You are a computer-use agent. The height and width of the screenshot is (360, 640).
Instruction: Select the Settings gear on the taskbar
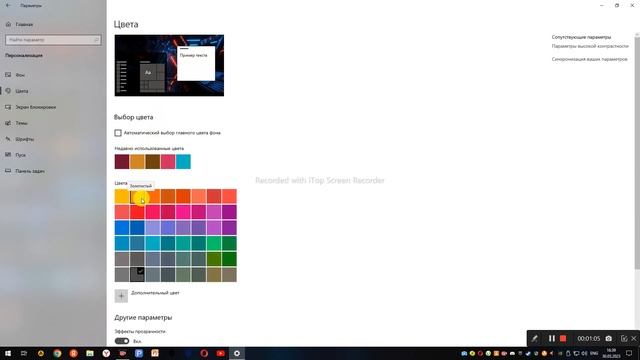[x=237, y=353]
